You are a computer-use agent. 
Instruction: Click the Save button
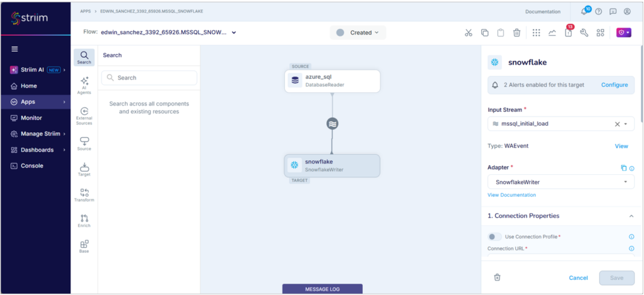click(617, 278)
